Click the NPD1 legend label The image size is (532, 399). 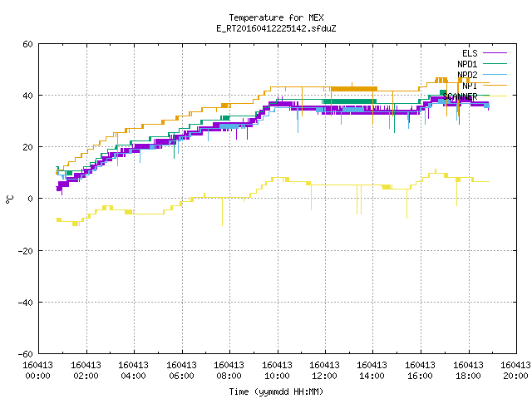(467, 64)
